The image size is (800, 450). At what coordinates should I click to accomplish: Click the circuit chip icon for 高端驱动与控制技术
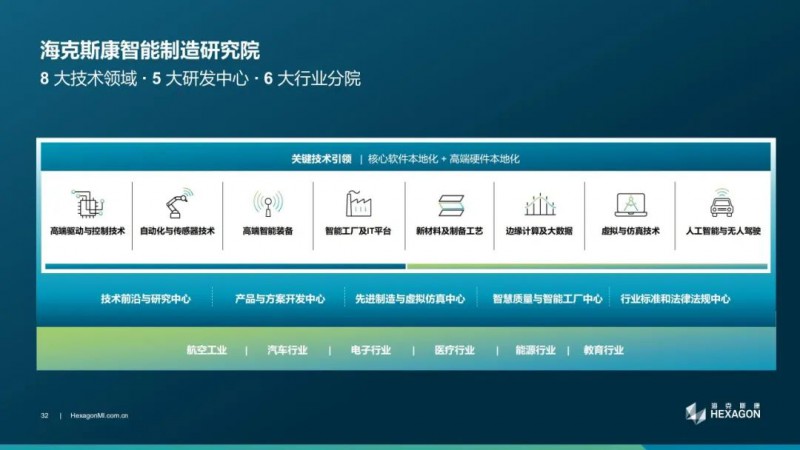[88, 204]
